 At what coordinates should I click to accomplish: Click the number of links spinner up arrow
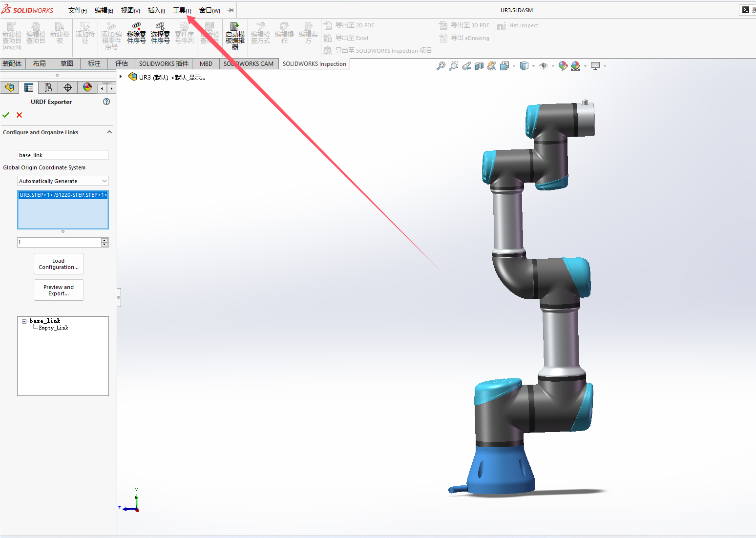[x=104, y=240]
